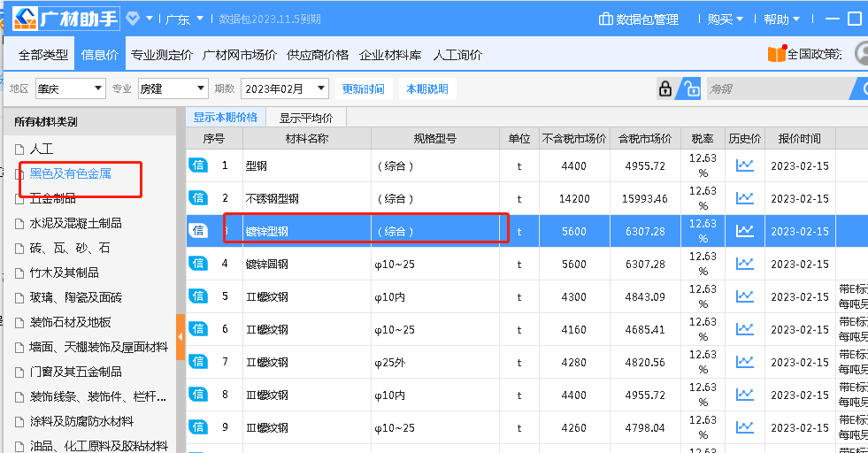This screenshot has height=453, width=868.
Task: View history chart for row 9 Ⅲ螺纹钢
Action: 744,427
